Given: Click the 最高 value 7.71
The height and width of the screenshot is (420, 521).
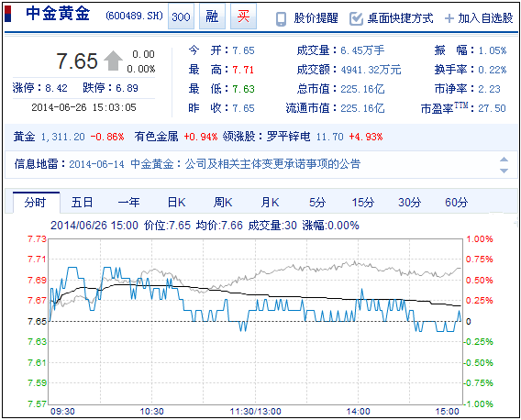Looking at the screenshot, I should click(x=243, y=70).
